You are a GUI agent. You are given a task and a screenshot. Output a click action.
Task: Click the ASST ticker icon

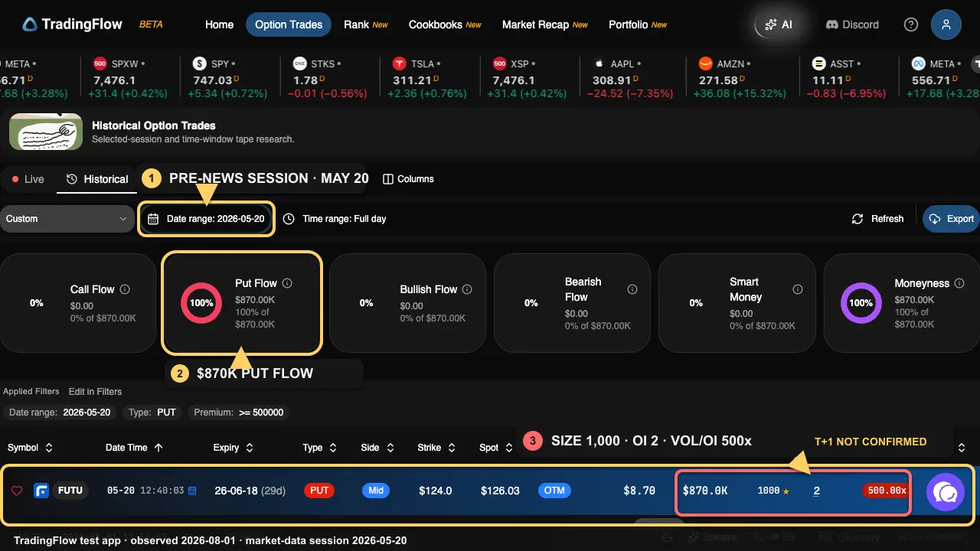pyautogui.click(x=819, y=64)
